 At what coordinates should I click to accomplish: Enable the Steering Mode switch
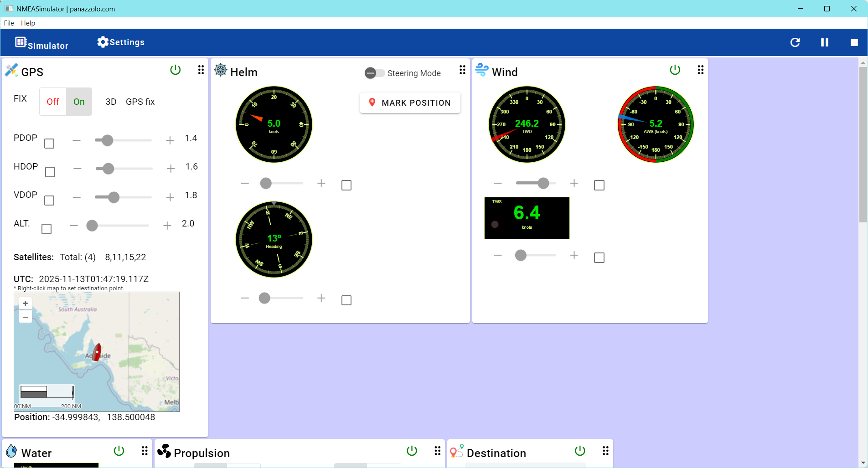coord(374,73)
